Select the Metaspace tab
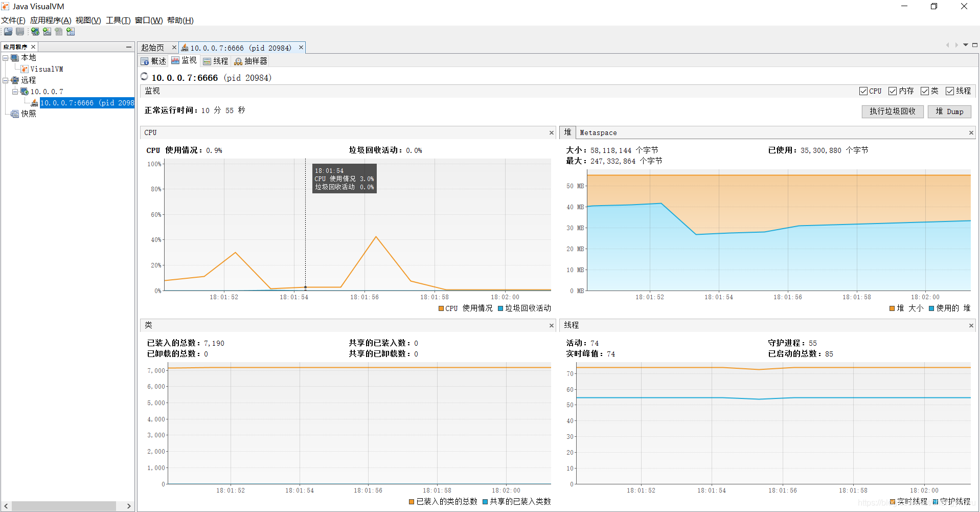Viewport: 980px width, 512px height. (x=598, y=133)
